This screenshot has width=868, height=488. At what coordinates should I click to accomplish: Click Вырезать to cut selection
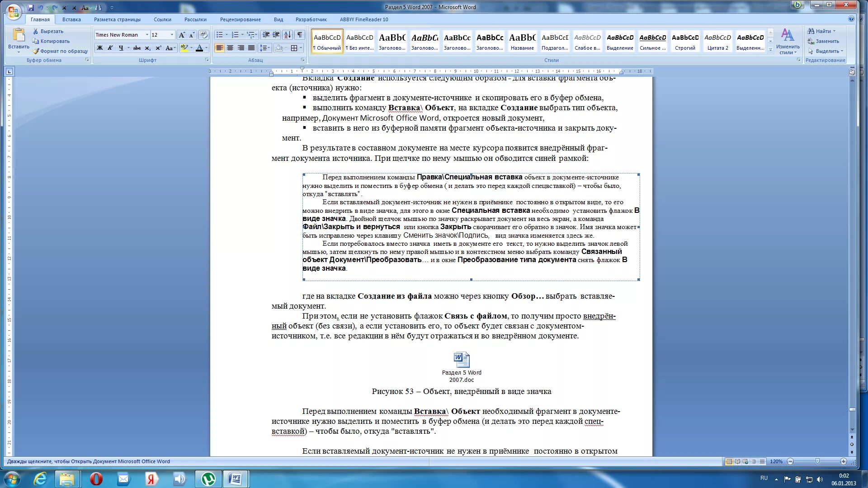tap(48, 31)
